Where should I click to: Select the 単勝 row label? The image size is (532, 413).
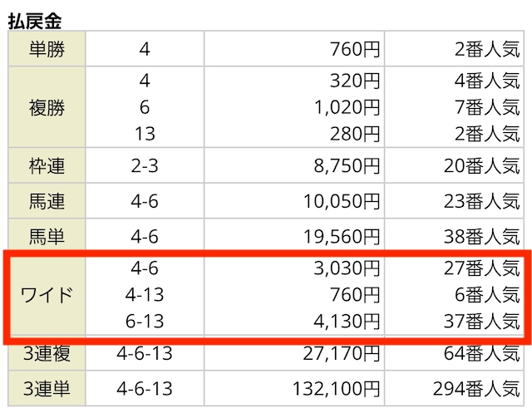[47, 51]
